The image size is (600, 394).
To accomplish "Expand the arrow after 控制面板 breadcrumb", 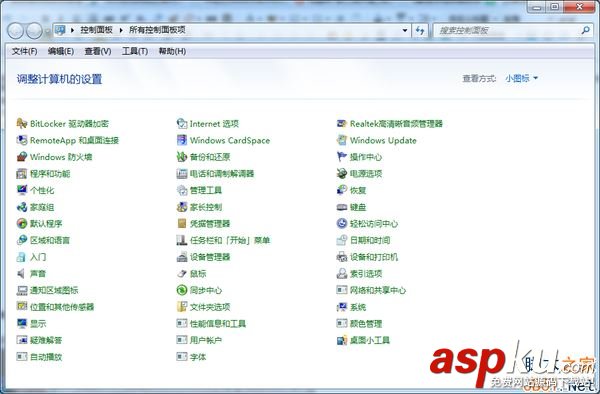I will (121, 30).
